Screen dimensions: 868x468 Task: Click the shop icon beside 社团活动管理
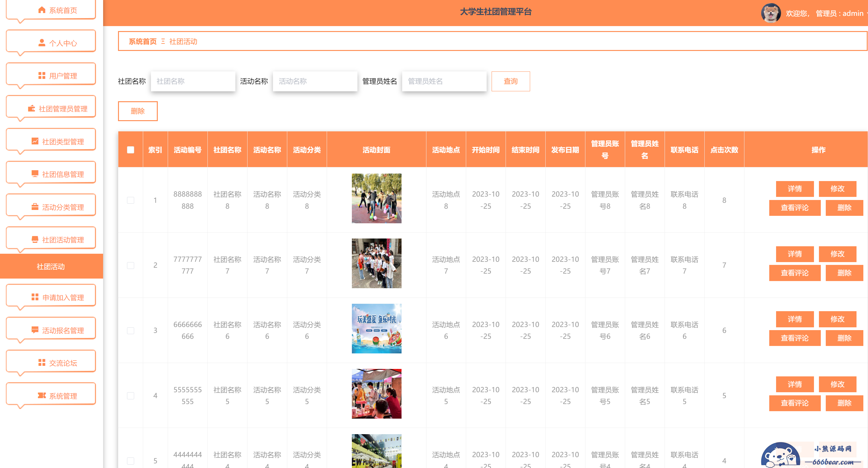(35, 239)
